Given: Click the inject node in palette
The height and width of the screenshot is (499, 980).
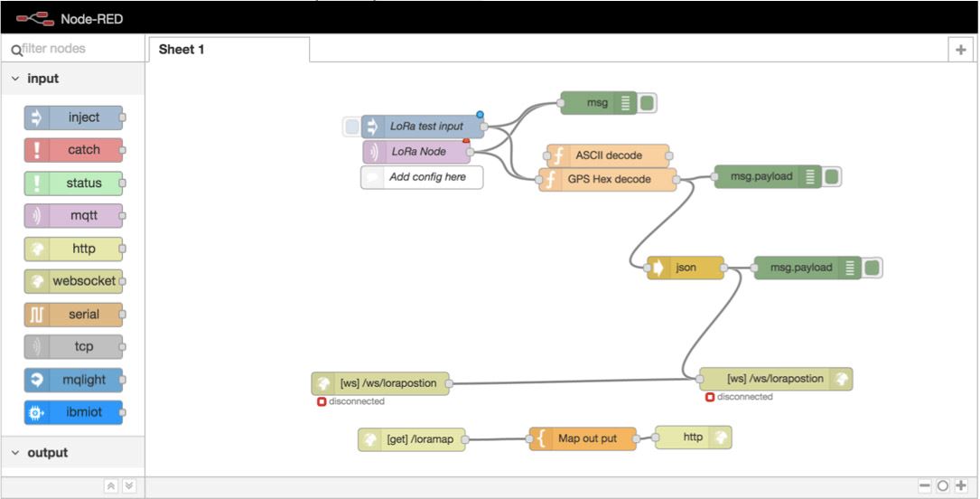Looking at the screenshot, I should click(x=73, y=118).
